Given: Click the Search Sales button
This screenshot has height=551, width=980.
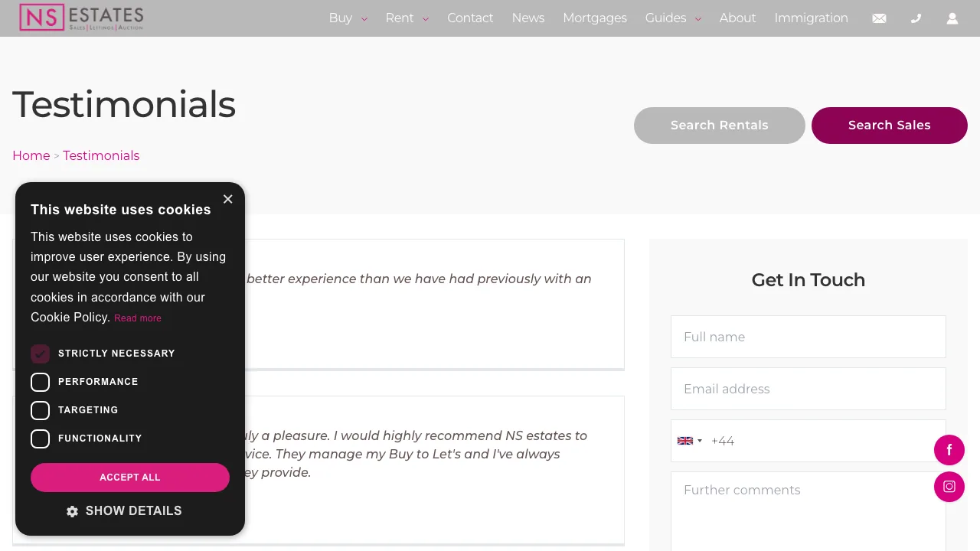Looking at the screenshot, I should [x=889, y=125].
